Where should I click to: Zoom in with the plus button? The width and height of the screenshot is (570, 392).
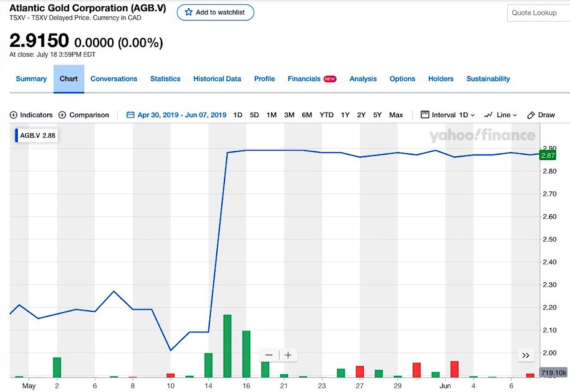288,355
